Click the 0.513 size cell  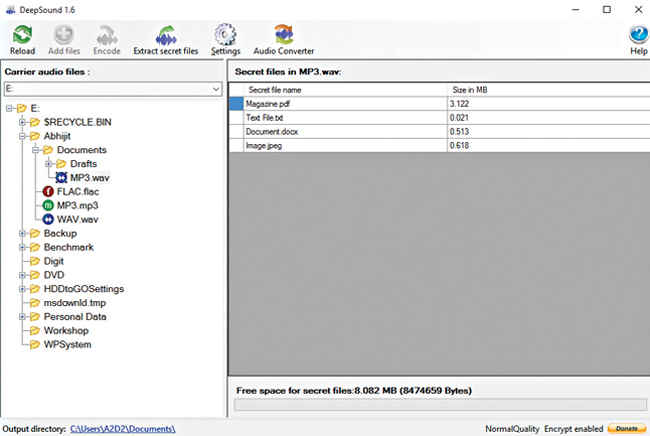click(x=548, y=132)
